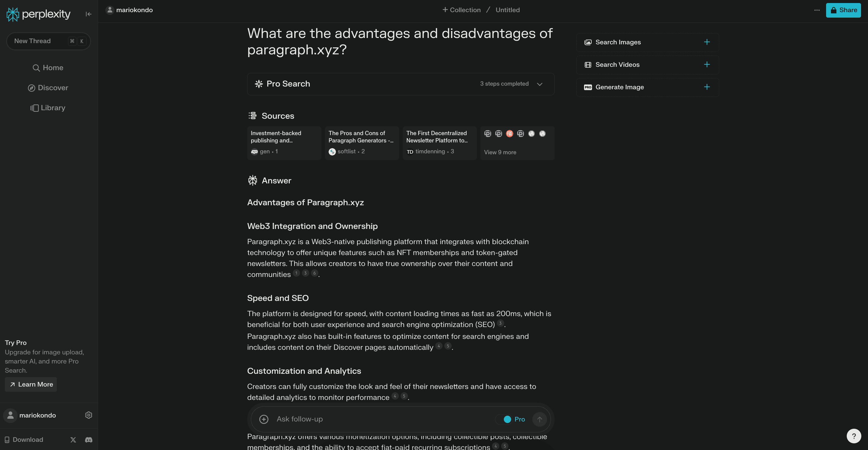Rename the Untitled thread title
Screen dimensions: 868x450
point(507,10)
